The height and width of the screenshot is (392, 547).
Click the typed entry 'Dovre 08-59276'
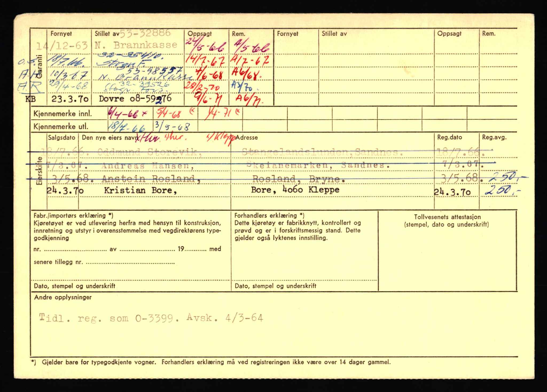[135, 98]
